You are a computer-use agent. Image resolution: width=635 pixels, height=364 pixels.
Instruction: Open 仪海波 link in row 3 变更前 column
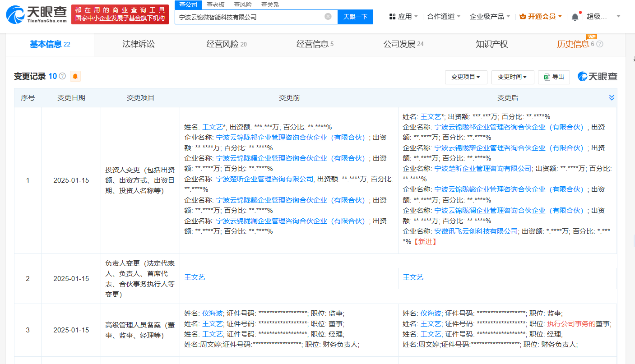coord(213,313)
